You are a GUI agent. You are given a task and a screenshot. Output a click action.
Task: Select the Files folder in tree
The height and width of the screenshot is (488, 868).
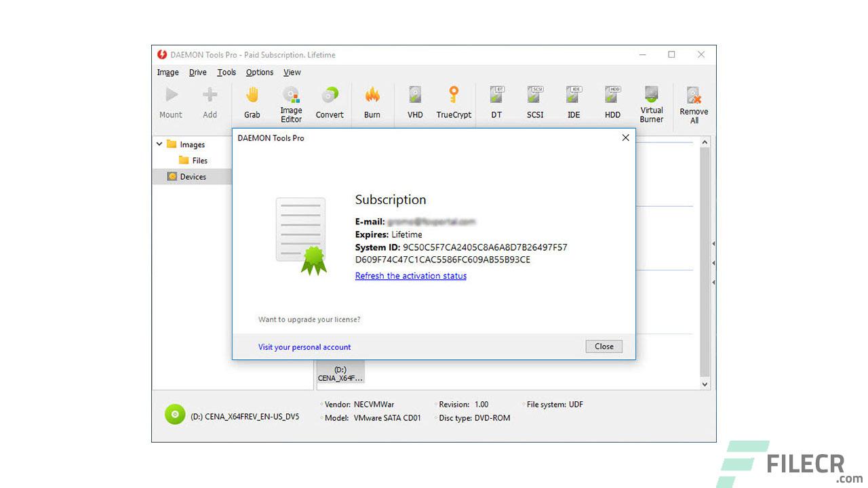[x=193, y=161]
